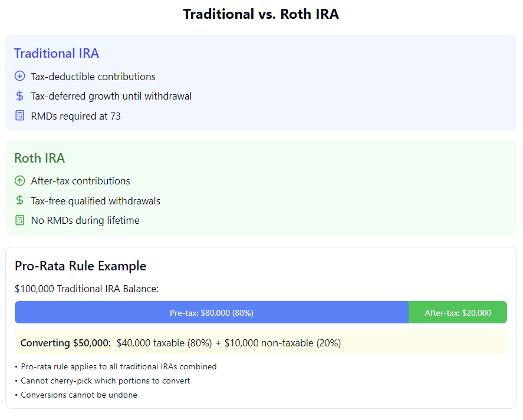Click the No RMDs during lifetime text
523x420 pixels.
(85, 221)
